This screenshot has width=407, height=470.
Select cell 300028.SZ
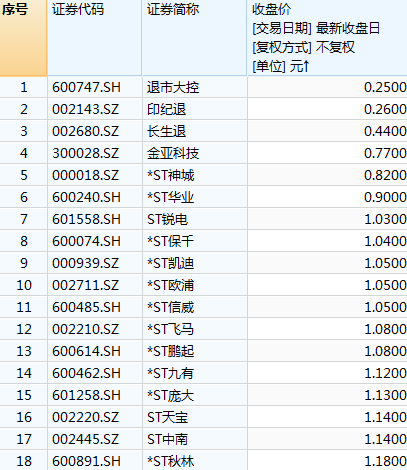pos(85,153)
